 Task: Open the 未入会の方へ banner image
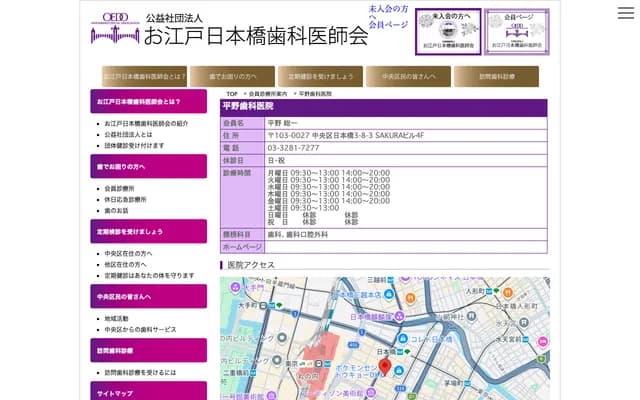pos(448,32)
